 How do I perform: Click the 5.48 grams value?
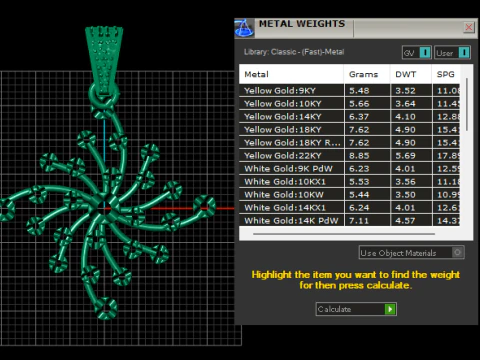(359, 91)
